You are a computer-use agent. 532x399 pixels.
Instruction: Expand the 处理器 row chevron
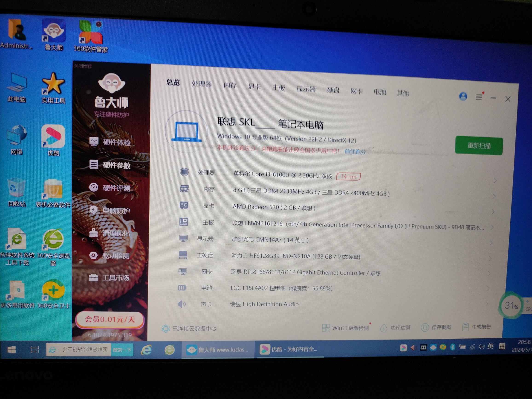coord(495,180)
